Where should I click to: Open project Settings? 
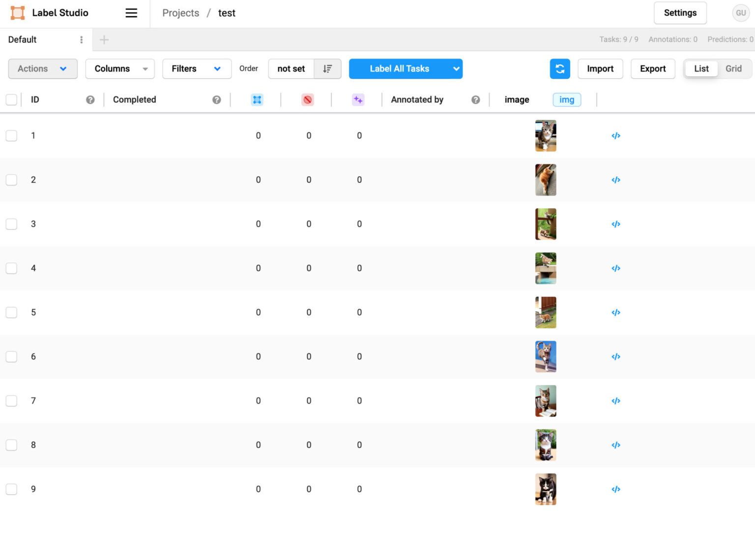pos(680,13)
